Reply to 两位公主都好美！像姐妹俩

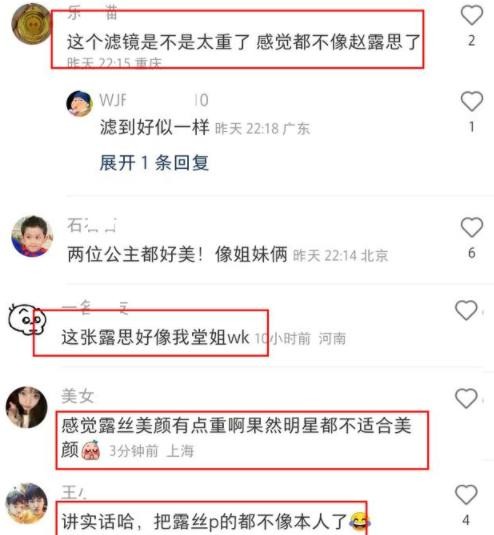[177, 254]
